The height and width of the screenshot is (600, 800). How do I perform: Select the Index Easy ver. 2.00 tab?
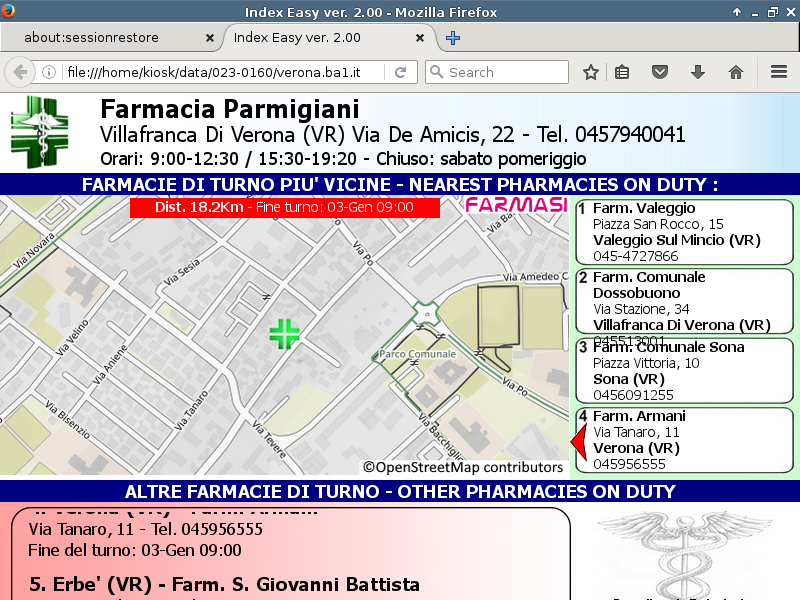[x=320, y=38]
